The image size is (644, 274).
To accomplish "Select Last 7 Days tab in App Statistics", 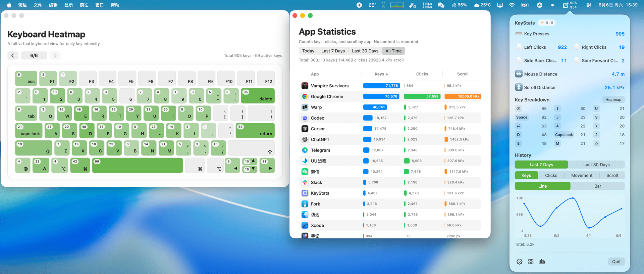I will 333,51.
